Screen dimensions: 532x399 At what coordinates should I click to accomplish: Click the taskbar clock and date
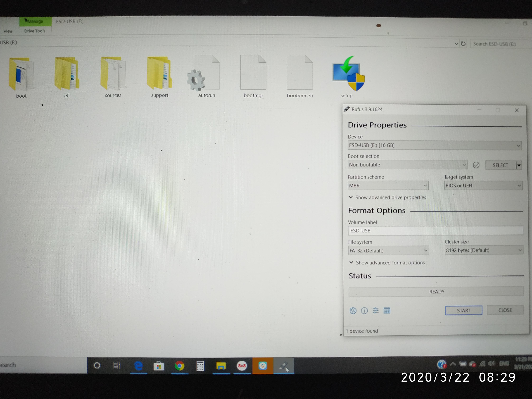point(523,363)
